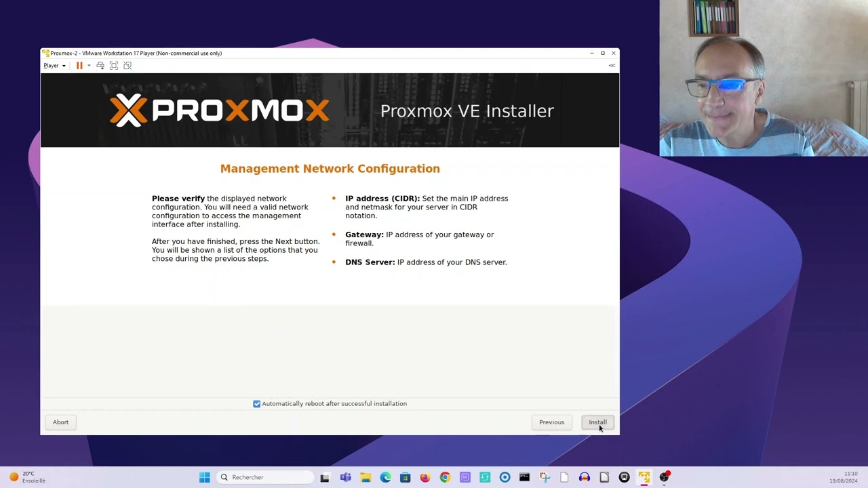Enter VMware full screen mode icon
Viewport: 868px width, 488px height.
tap(114, 66)
